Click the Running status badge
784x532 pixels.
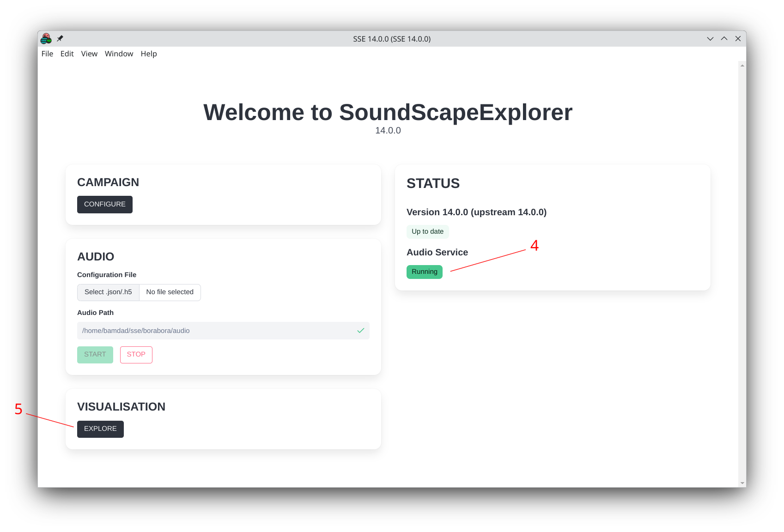coord(424,272)
